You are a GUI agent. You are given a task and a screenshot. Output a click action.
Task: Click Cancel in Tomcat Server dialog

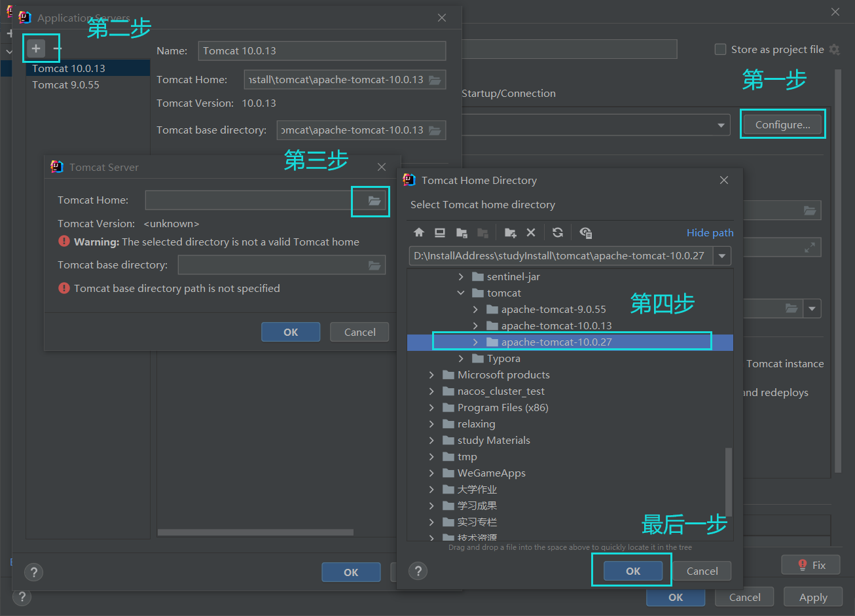click(359, 332)
